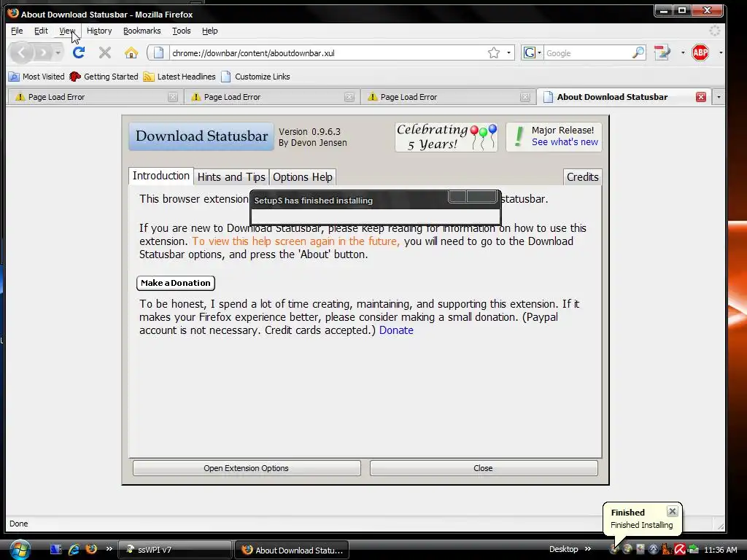Click the page identity icon in address bar
Screen dimensions: 747x560
pos(158,52)
